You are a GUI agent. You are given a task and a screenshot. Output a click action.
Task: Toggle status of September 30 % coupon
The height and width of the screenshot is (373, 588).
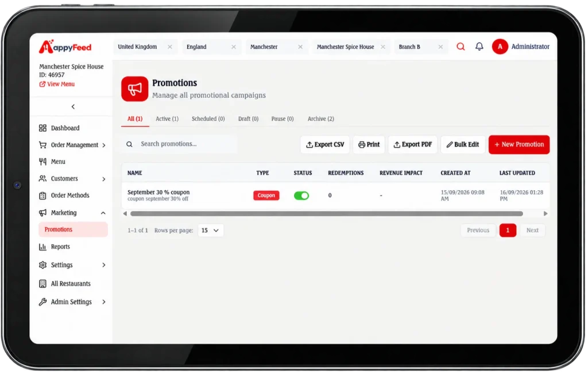pos(301,195)
